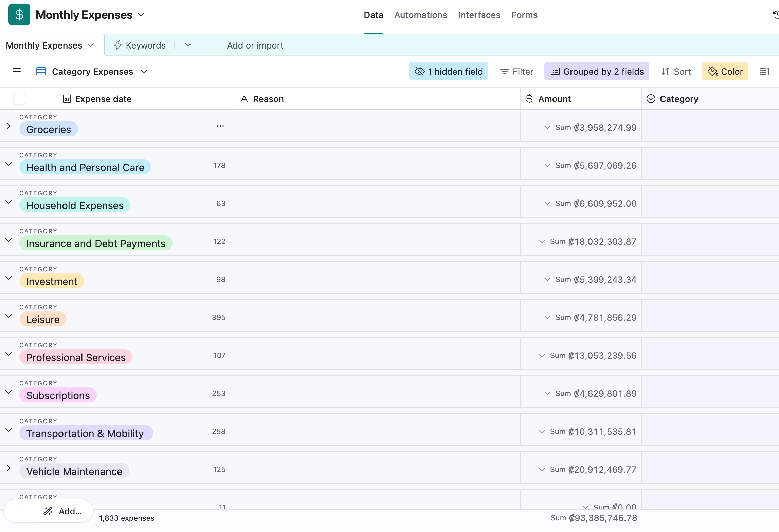Open the Interfaces tab
The image size is (779, 532).
coord(479,15)
